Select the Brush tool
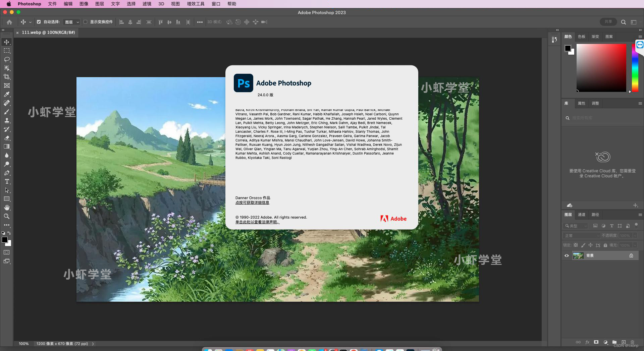The height and width of the screenshot is (351, 644). pyautogui.click(x=7, y=112)
